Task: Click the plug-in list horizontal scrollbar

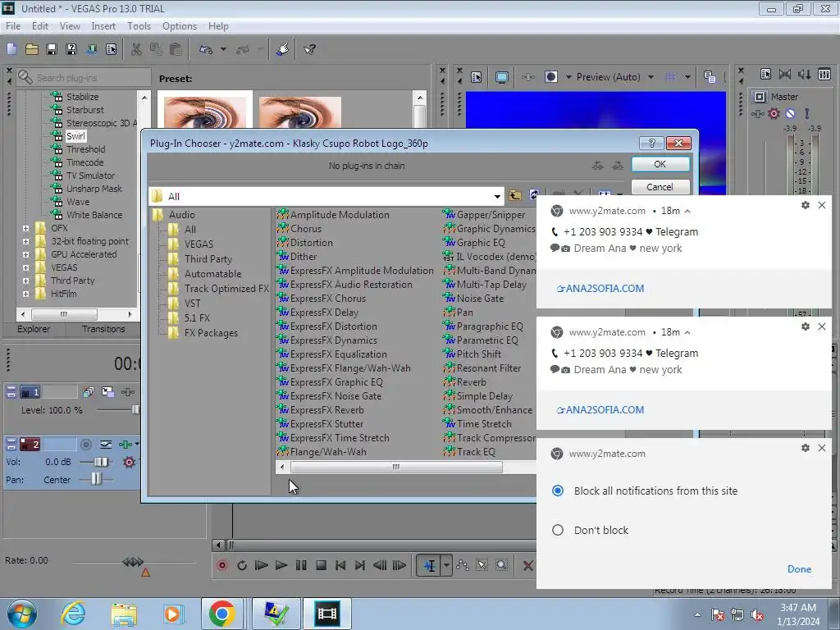Action: click(396, 467)
